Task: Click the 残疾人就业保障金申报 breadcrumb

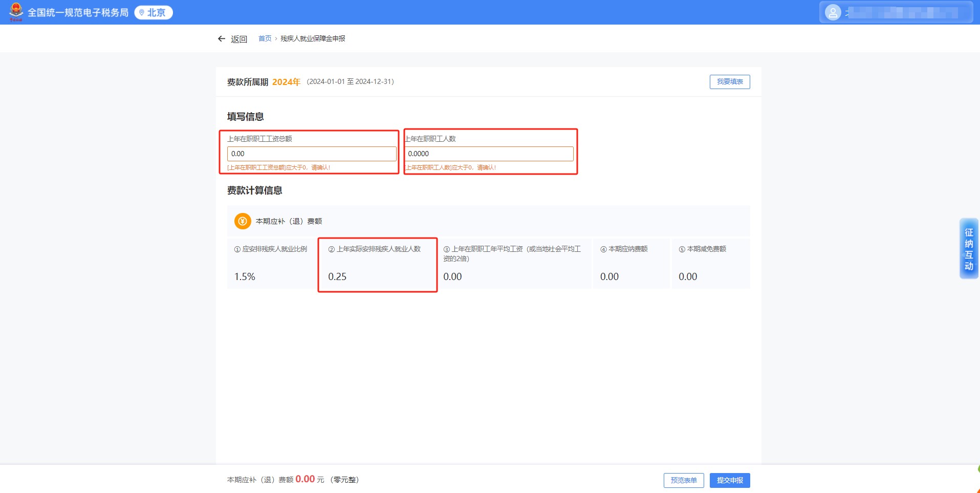Action: 313,39
